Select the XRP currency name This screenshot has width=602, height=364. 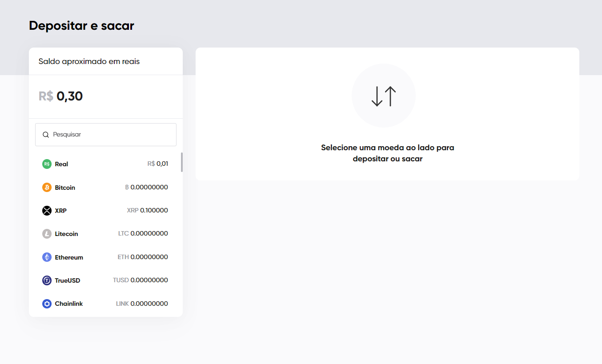60,211
